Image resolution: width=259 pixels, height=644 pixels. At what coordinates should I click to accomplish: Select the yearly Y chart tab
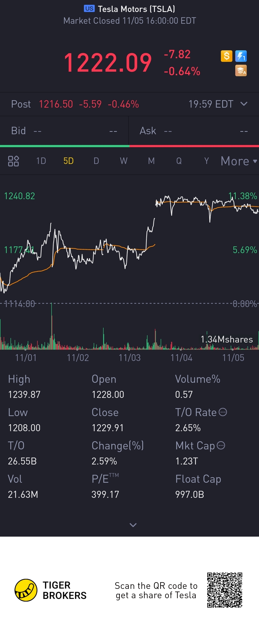coord(206,161)
